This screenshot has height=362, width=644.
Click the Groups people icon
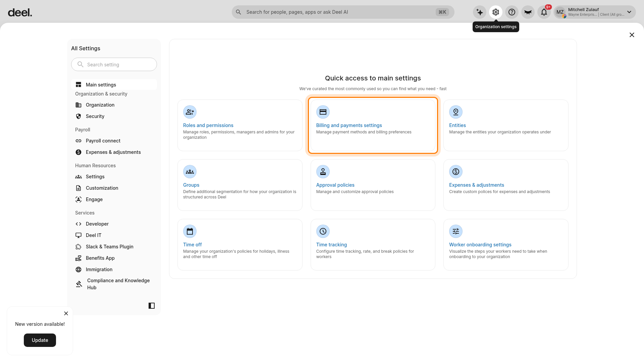(x=190, y=172)
